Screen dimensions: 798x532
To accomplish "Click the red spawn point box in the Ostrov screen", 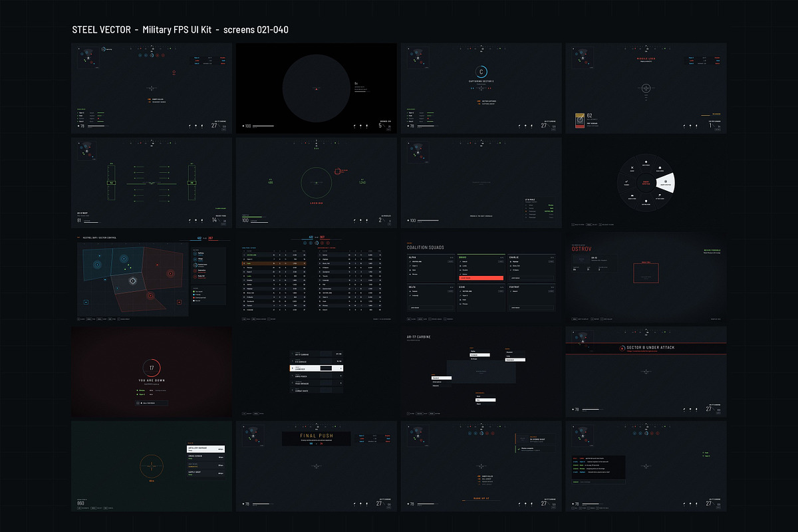I will coord(645,273).
